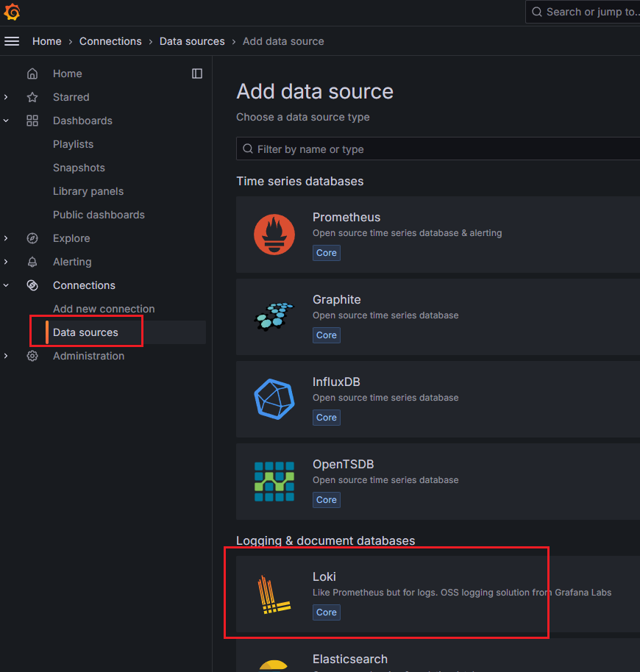Choose the Graphite data source
Screen dimensions: 640x672
[x=438, y=317]
